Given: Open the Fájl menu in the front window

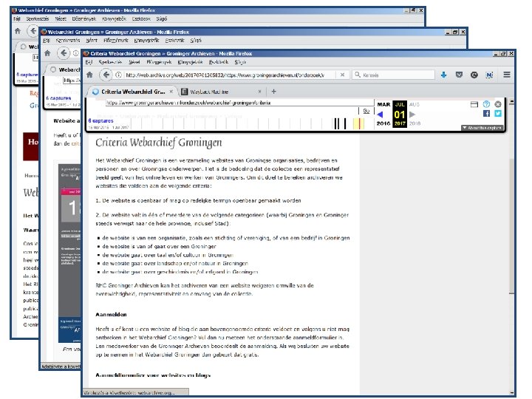Looking at the screenshot, I should 89,62.
